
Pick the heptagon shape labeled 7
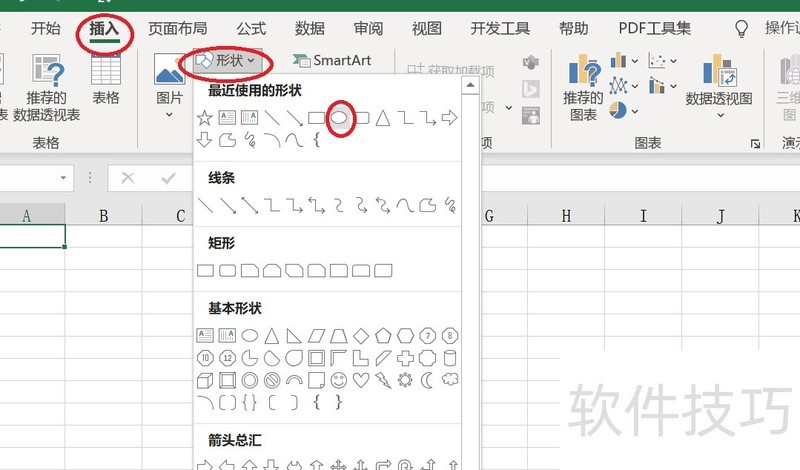pyautogui.click(x=428, y=336)
